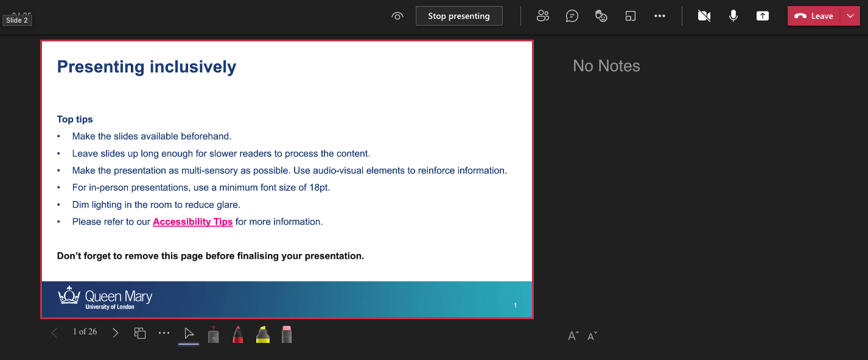Open more options in the presenter toolbar
868x360 pixels.
(164, 333)
